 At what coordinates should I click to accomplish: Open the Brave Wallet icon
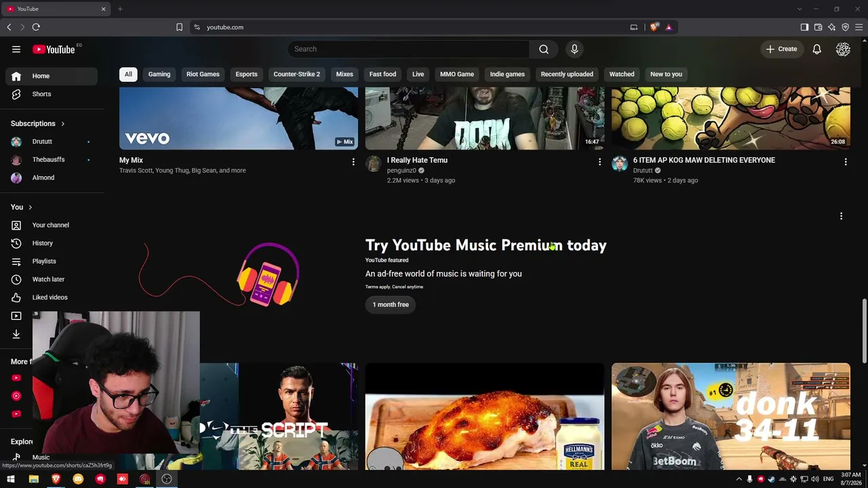point(818,27)
